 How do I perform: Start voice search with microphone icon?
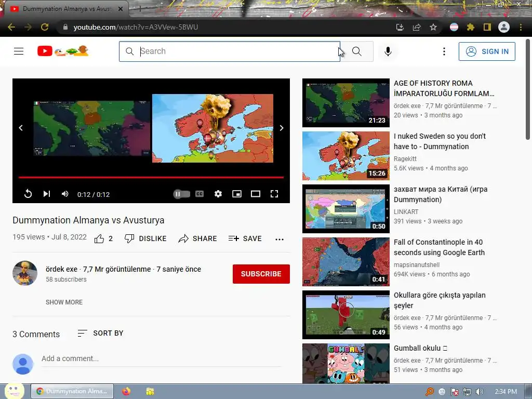(x=388, y=51)
